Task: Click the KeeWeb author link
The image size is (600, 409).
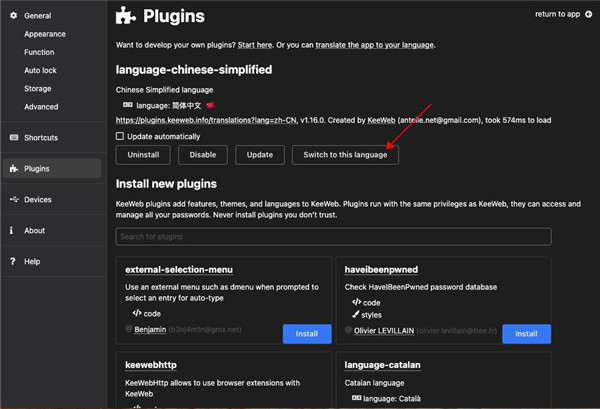Action: tap(381, 120)
